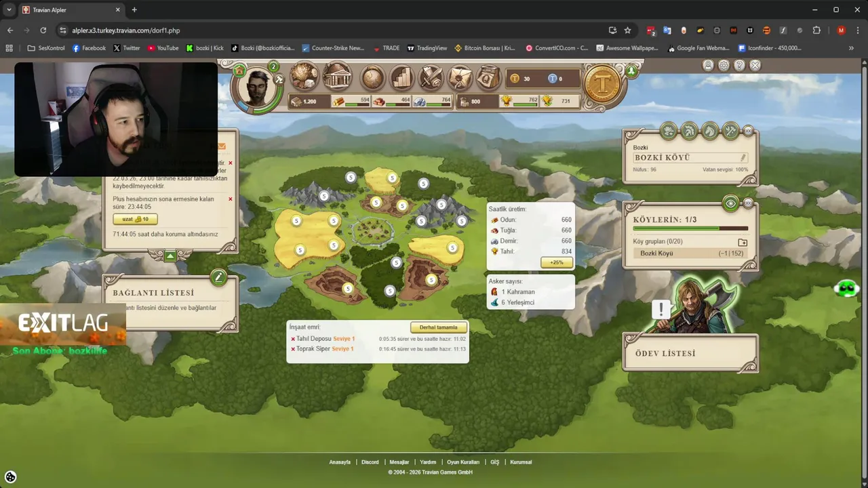Open the messages envelope icon
Image resolution: width=868 pixels, height=488 pixels.
(x=460, y=78)
